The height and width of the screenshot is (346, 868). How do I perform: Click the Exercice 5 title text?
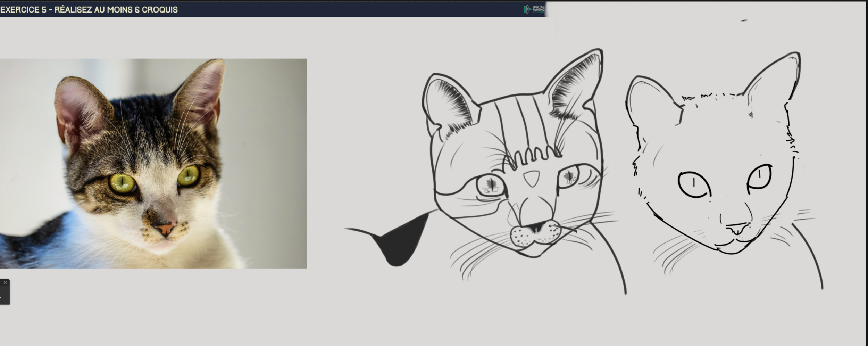[89, 10]
